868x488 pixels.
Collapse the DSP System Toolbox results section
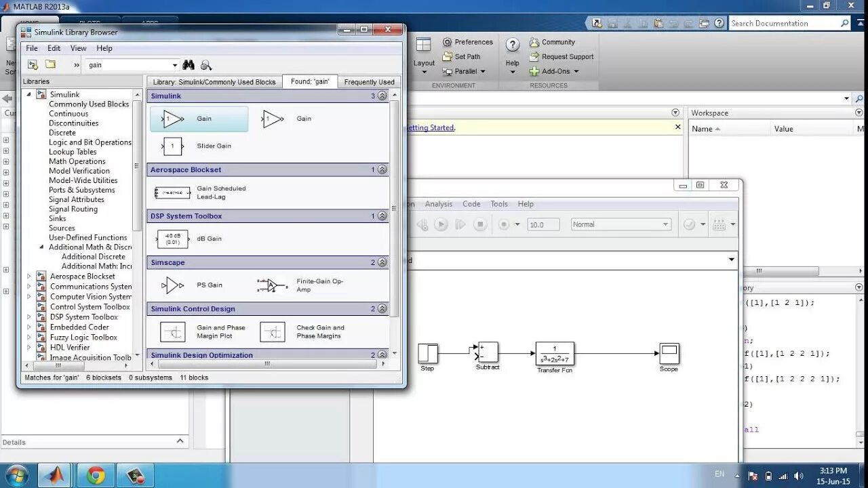(382, 216)
